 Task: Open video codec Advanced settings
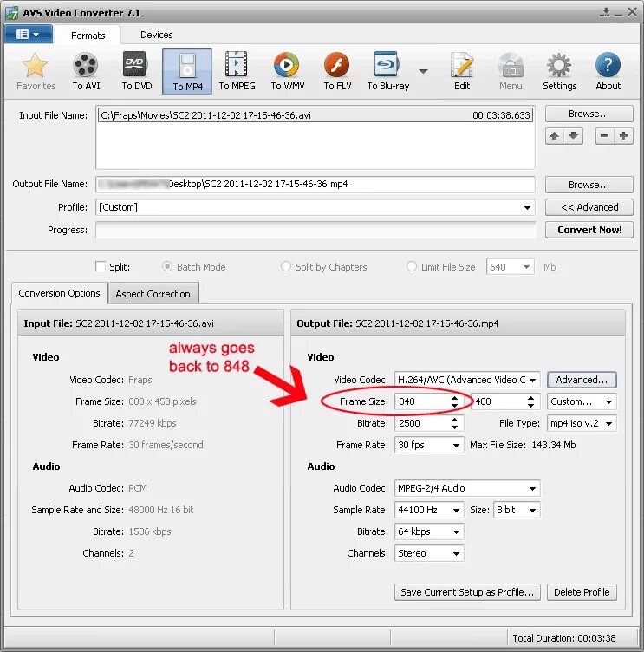click(582, 380)
